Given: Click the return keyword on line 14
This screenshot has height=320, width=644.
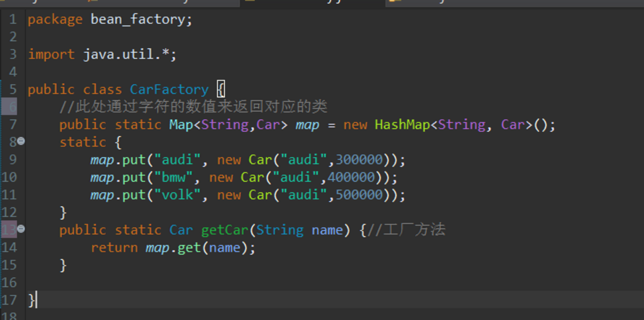Looking at the screenshot, I should (x=114, y=248).
